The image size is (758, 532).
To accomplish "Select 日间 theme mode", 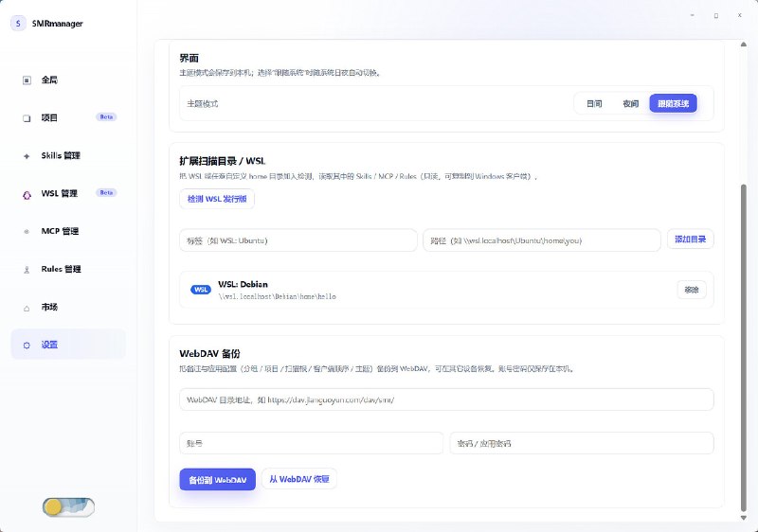I will click(594, 103).
